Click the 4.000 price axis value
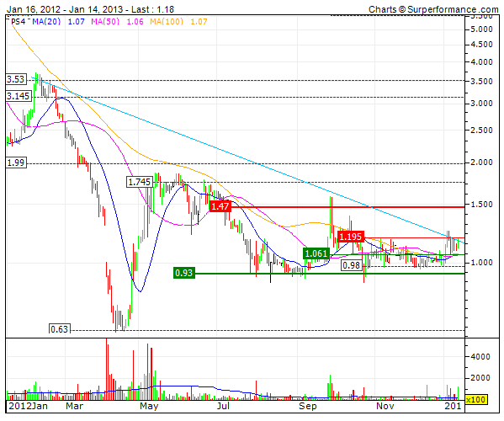Viewport: 504px width, 421px height. tap(481, 61)
